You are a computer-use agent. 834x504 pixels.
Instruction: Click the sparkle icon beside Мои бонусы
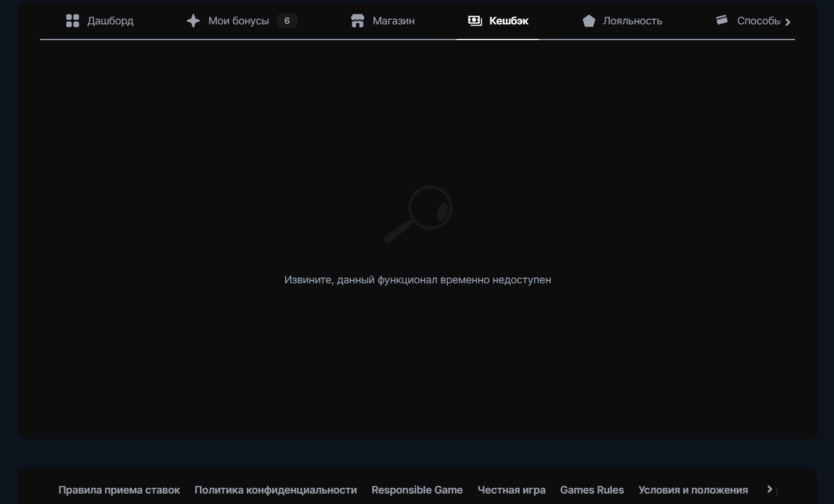[x=193, y=21]
